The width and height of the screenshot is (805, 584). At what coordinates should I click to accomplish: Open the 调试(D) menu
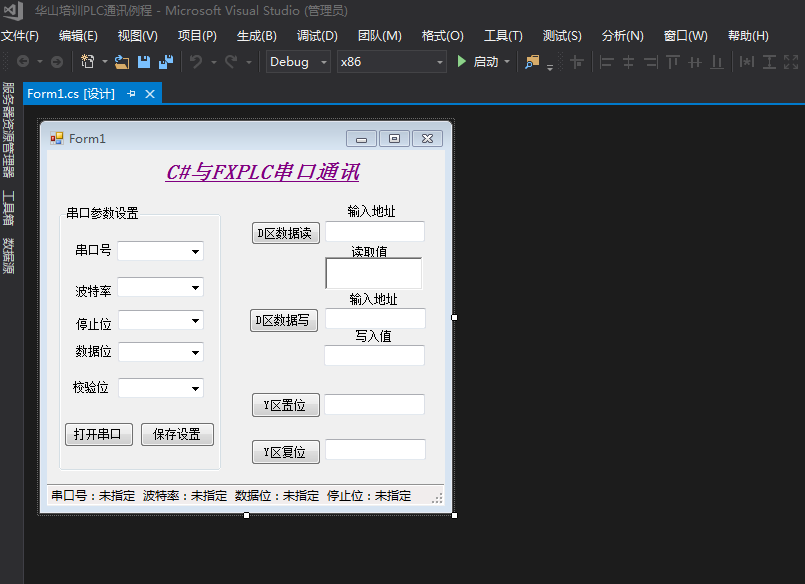[317, 36]
